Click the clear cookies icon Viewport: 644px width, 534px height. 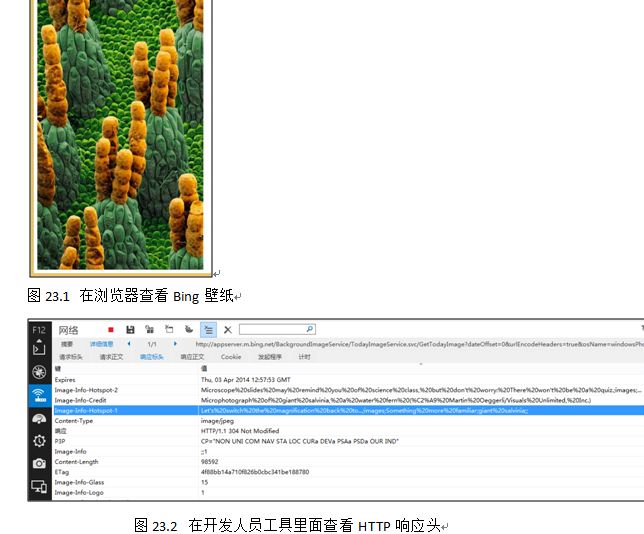[189, 329]
